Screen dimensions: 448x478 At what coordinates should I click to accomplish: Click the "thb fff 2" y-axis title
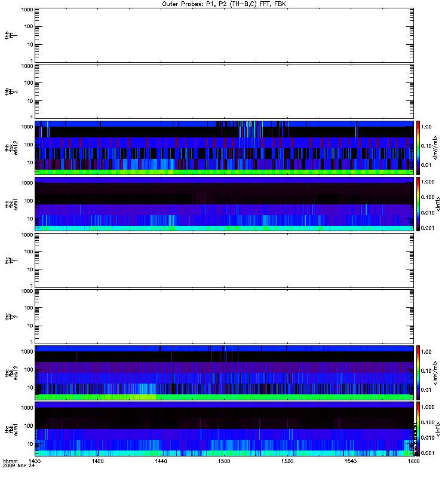(11, 91)
